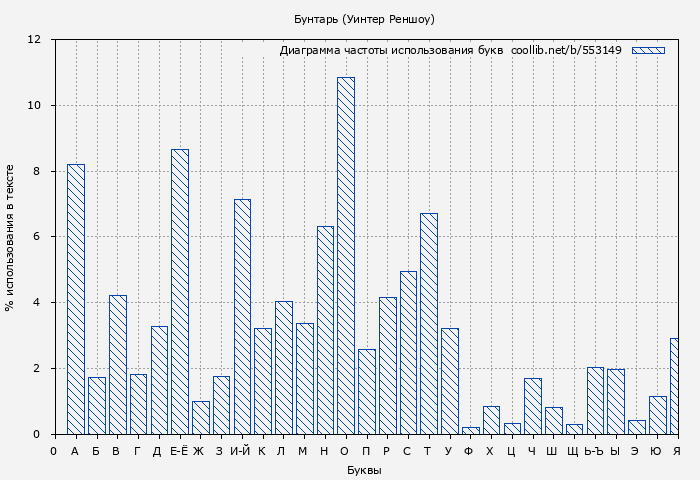Select the small bar for letter Ф
The height and width of the screenshot is (480, 700).
click(470, 430)
